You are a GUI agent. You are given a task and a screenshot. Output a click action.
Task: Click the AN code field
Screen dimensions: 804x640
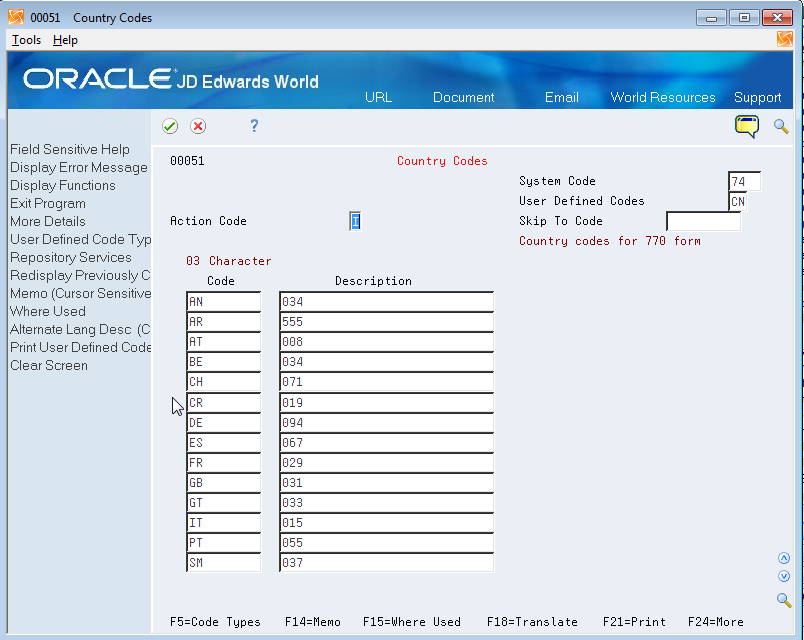click(x=224, y=302)
